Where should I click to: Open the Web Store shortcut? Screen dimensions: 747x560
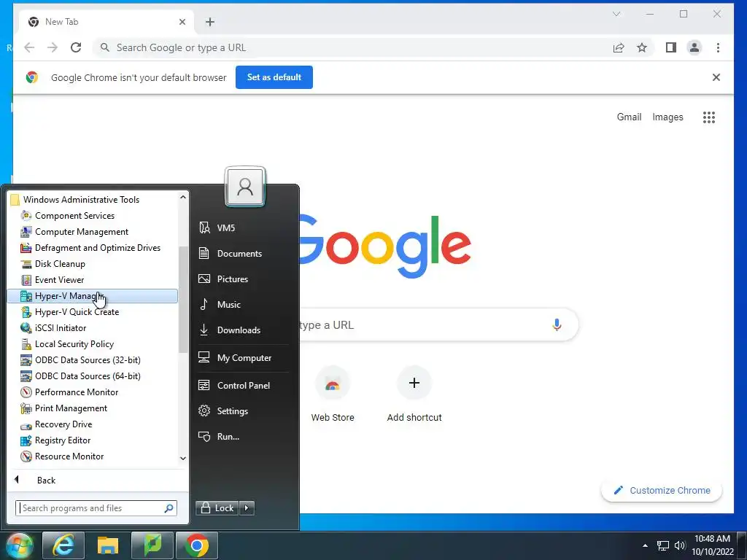coord(333,394)
